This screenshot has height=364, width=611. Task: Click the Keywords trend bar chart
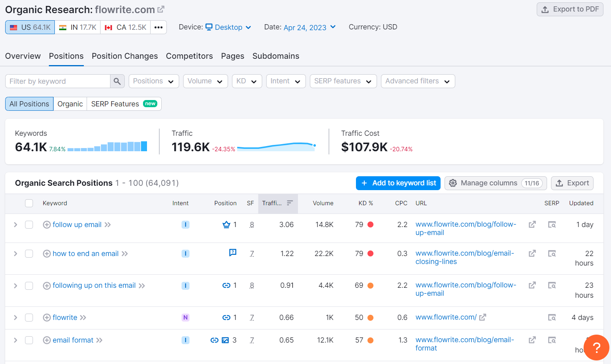click(107, 146)
